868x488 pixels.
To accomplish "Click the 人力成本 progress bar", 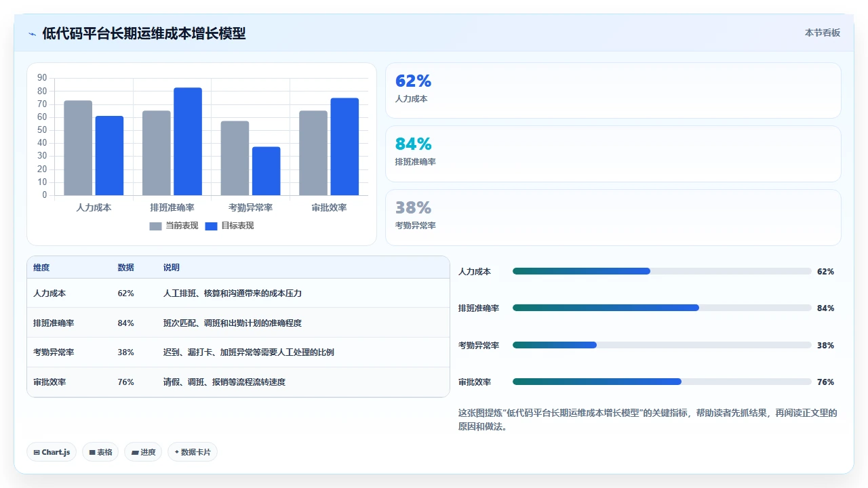I will tap(662, 271).
